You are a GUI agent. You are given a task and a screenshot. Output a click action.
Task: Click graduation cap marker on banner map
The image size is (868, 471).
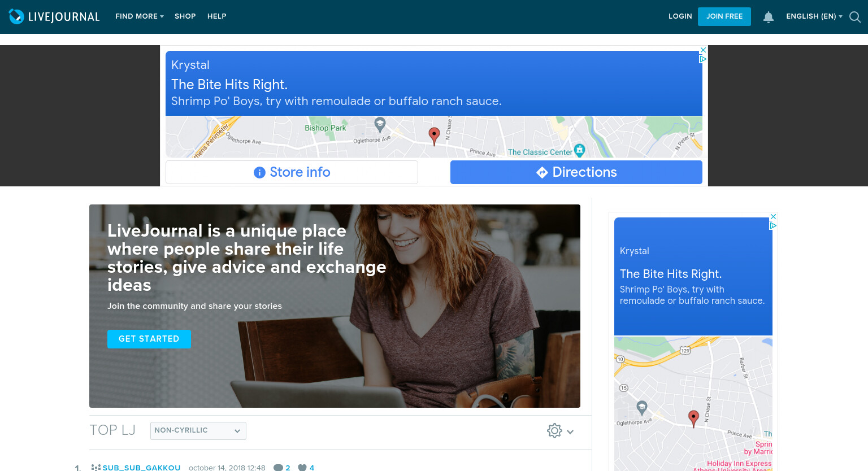[x=380, y=124]
